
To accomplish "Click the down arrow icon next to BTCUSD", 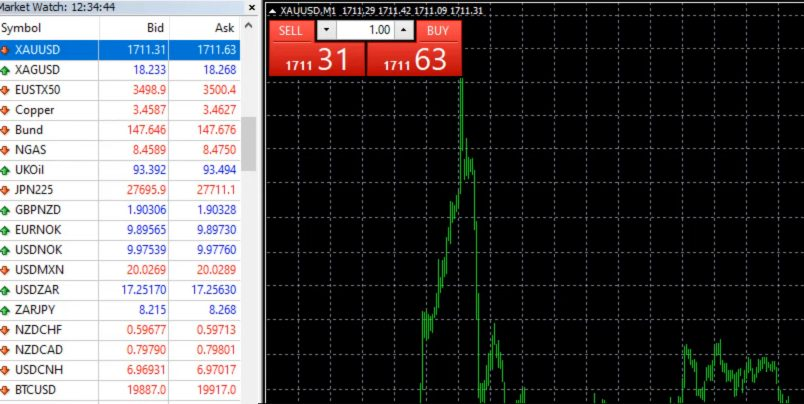I will pyautogui.click(x=6, y=388).
